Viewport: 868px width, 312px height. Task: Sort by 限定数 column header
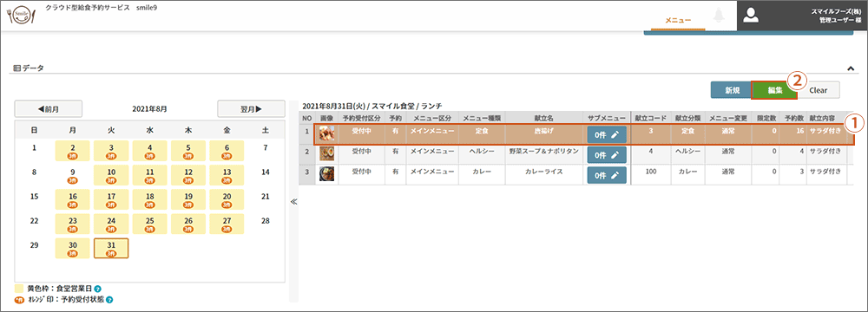[766, 118]
